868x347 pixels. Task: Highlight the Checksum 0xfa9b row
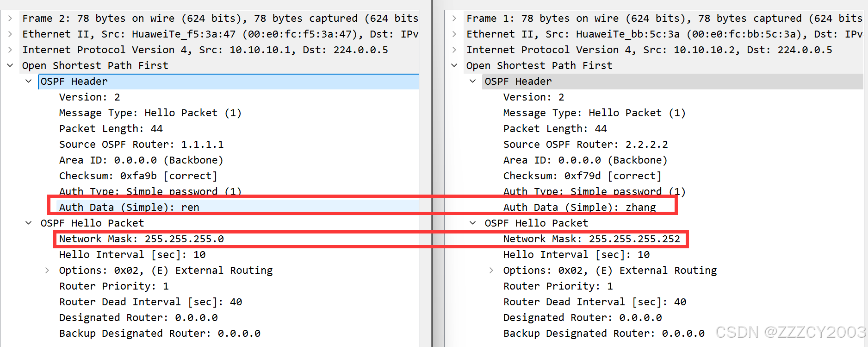[138, 176]
